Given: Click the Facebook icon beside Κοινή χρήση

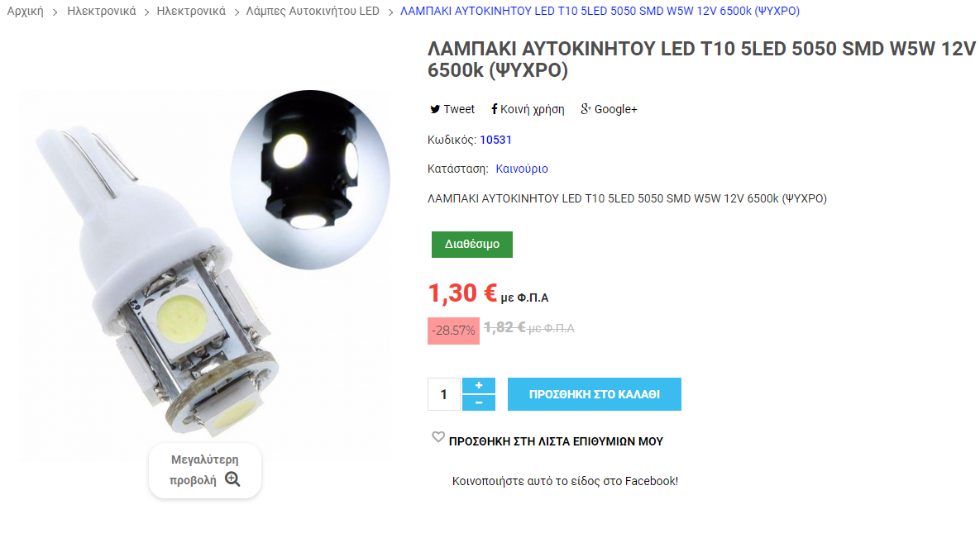Looking at the screenshot, I should tap(495, 109).
